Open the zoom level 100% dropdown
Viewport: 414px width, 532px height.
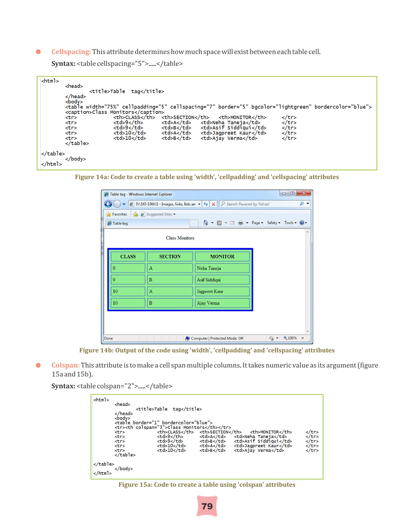(x=303, y=338)
